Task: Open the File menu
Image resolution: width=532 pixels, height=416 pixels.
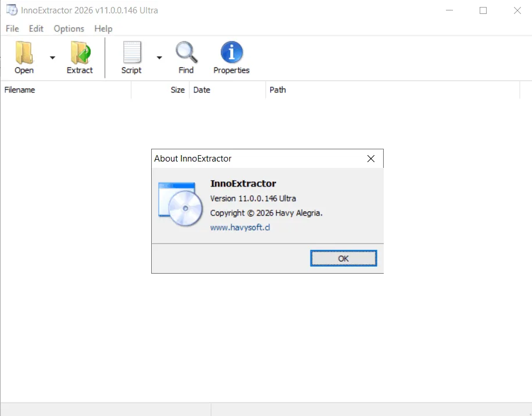Action: click(12, 28)
